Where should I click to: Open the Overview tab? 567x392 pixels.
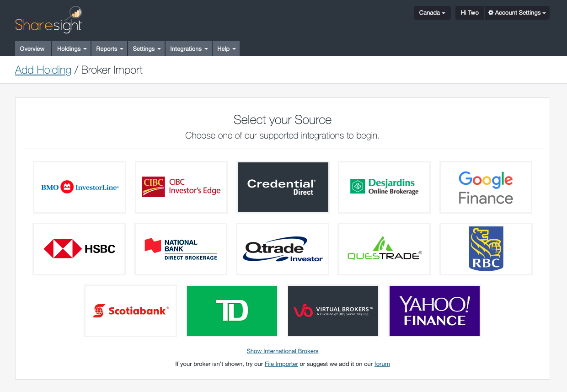tap(32, 49)
